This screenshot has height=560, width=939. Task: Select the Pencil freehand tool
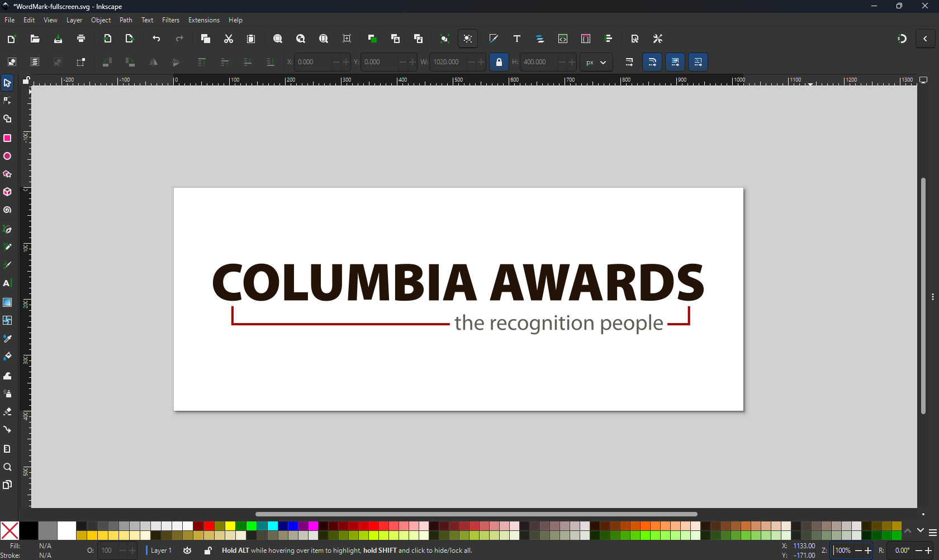7,247
